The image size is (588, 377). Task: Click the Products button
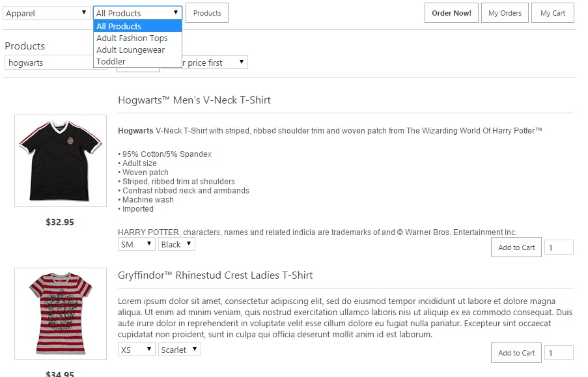207,13
